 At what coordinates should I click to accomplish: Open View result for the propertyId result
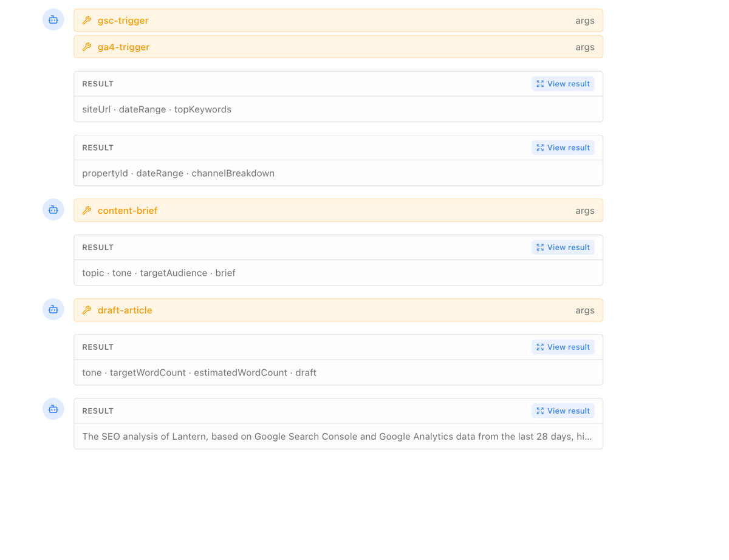[x=563, y=147]
